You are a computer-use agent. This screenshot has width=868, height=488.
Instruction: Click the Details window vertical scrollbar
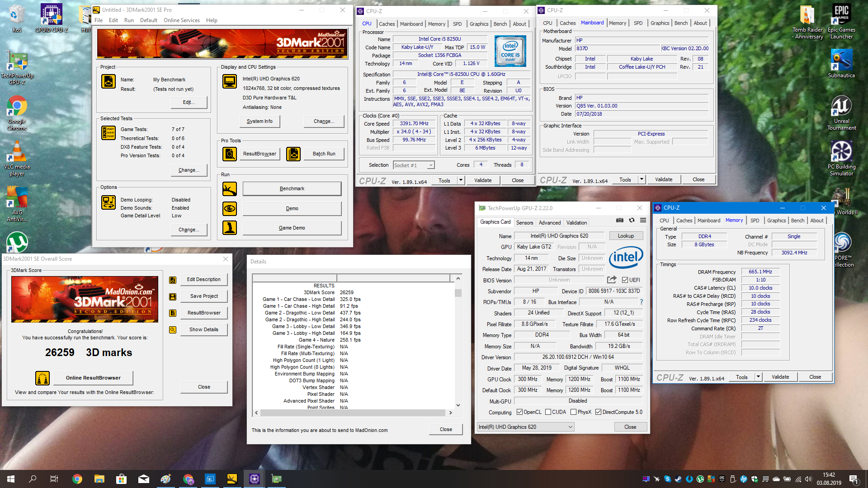(x=458, y=342)
